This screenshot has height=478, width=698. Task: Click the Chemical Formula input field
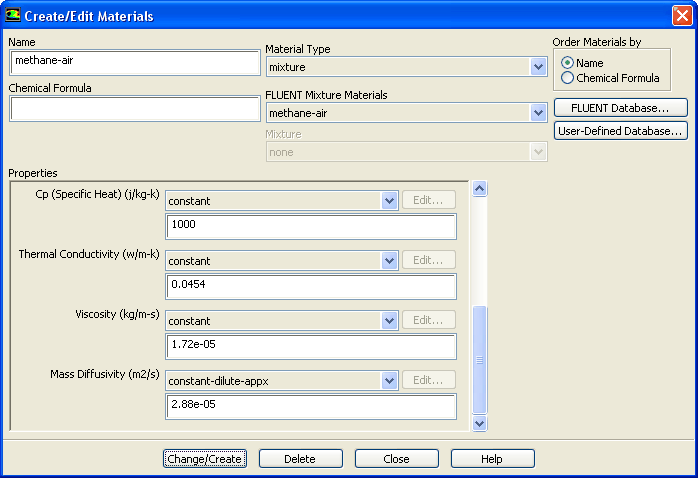click(x=134, y=109)
